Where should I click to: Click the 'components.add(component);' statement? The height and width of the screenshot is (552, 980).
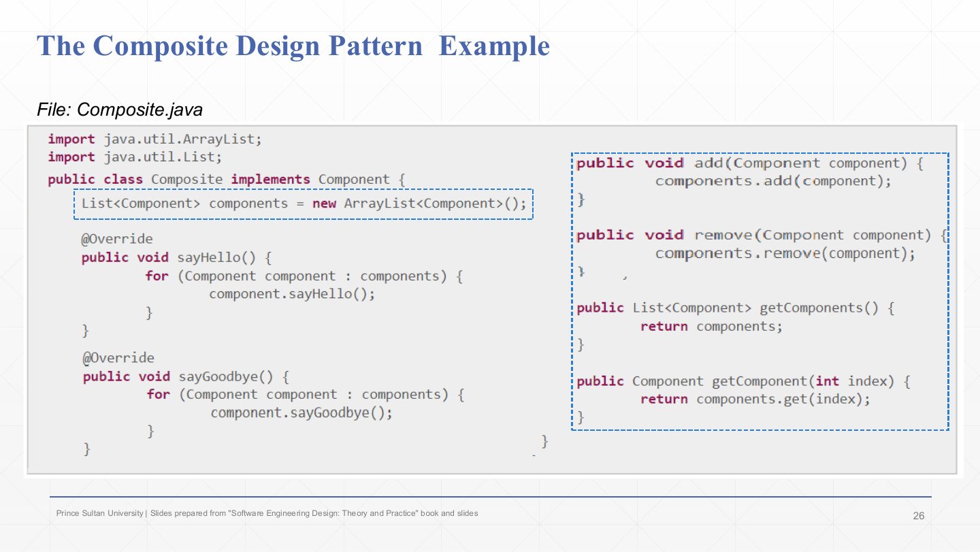pos(773,181)
